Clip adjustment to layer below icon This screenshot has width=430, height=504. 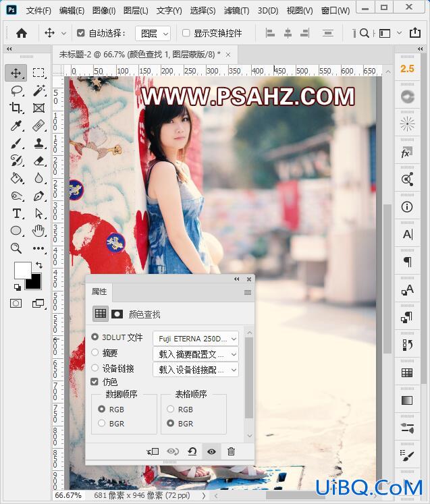[x=153, y=451]
